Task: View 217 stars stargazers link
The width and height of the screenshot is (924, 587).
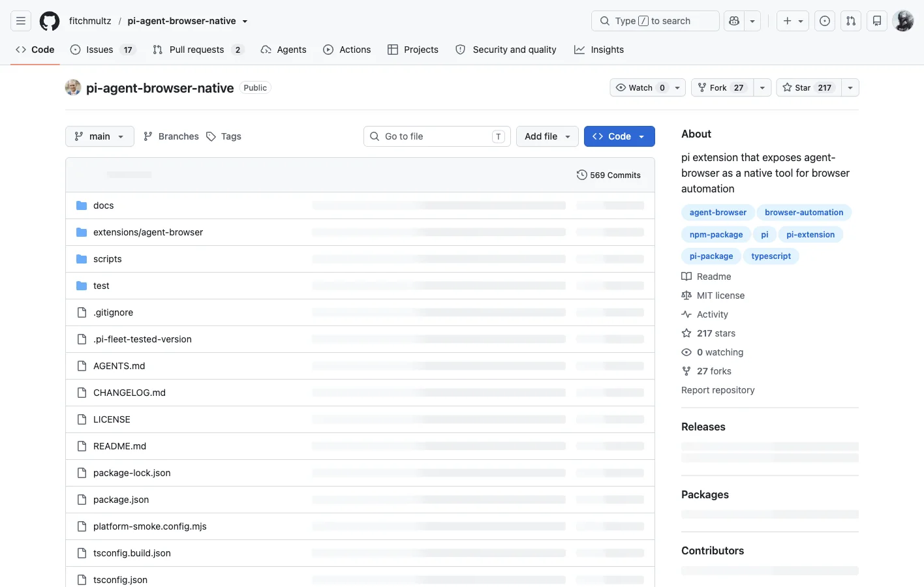Action: click(x=708, y=333)
